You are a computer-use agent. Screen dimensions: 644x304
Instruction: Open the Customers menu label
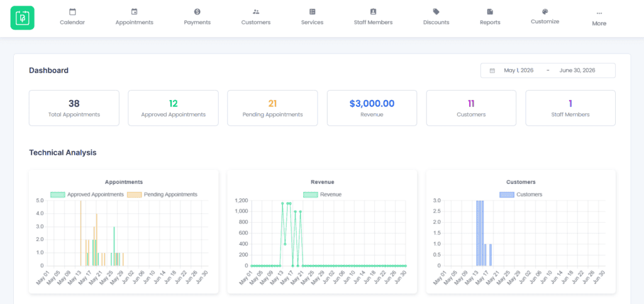256,22
